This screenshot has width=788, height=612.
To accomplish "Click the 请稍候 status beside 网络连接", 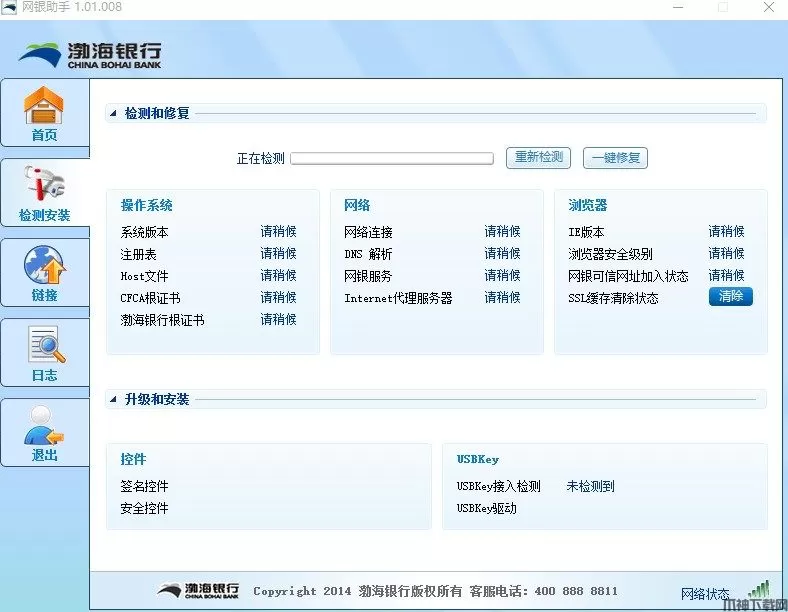I will pyautogui.click(x=503, y=232).
